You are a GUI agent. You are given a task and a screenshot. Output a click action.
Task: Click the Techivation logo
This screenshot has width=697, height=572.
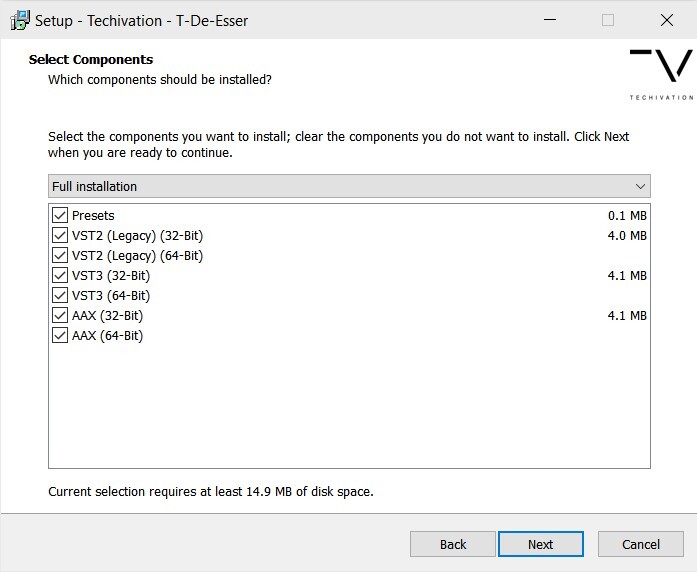pos(661,74)
